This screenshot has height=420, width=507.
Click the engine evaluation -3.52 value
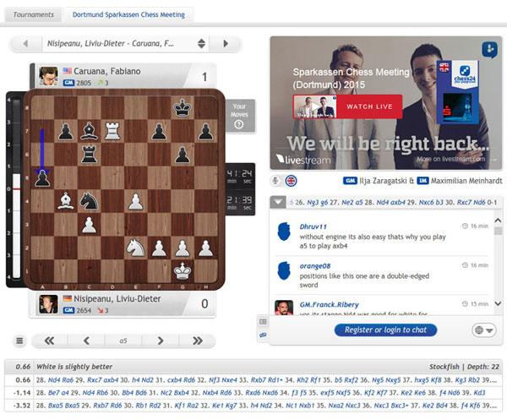22,405
